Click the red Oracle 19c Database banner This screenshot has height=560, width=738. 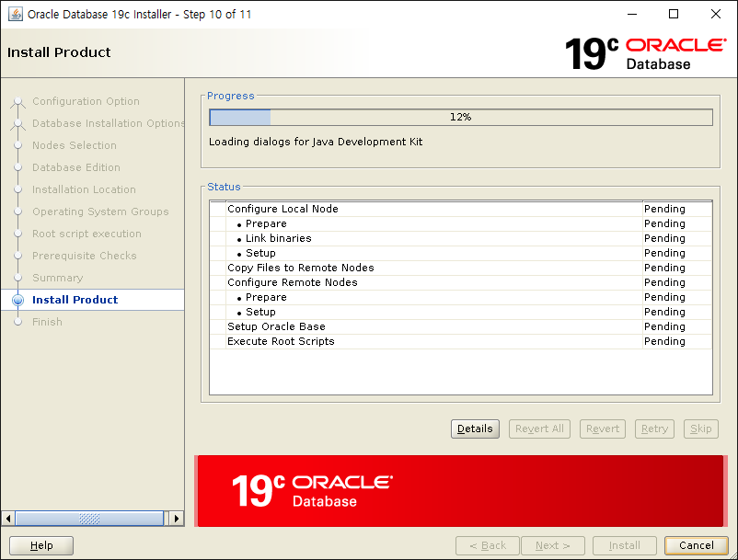click(x=461, y=491)
